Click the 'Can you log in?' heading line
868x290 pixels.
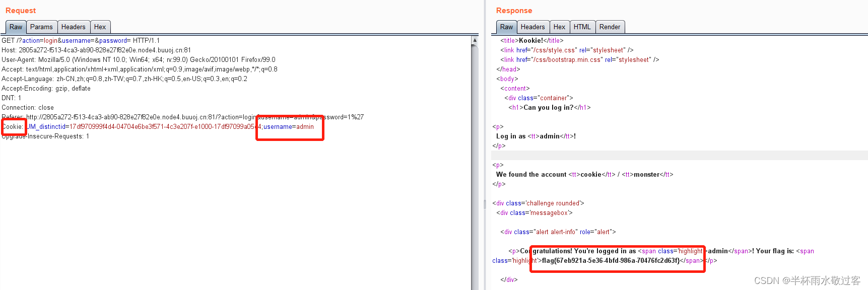tap(550, 108)
